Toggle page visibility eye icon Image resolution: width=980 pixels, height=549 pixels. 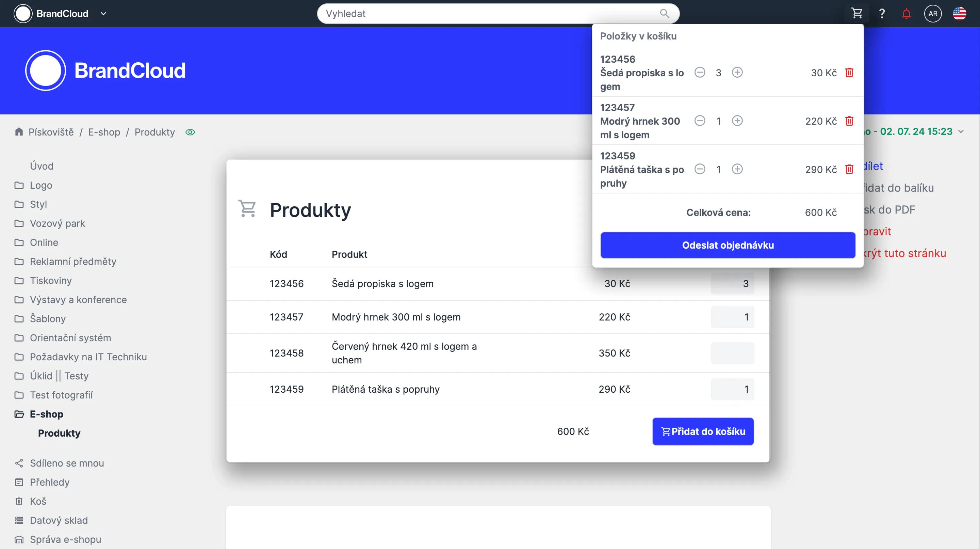[190, 132]
